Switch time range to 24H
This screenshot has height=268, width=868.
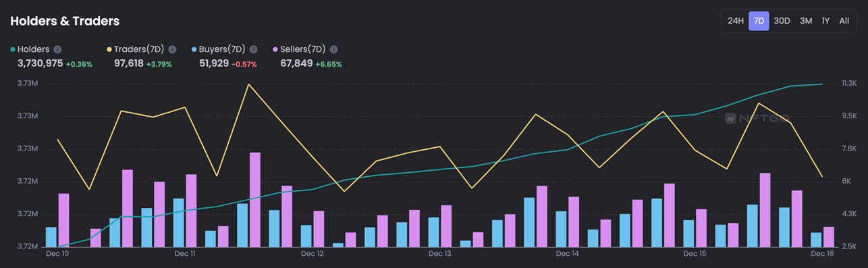[x=735, y=21]
